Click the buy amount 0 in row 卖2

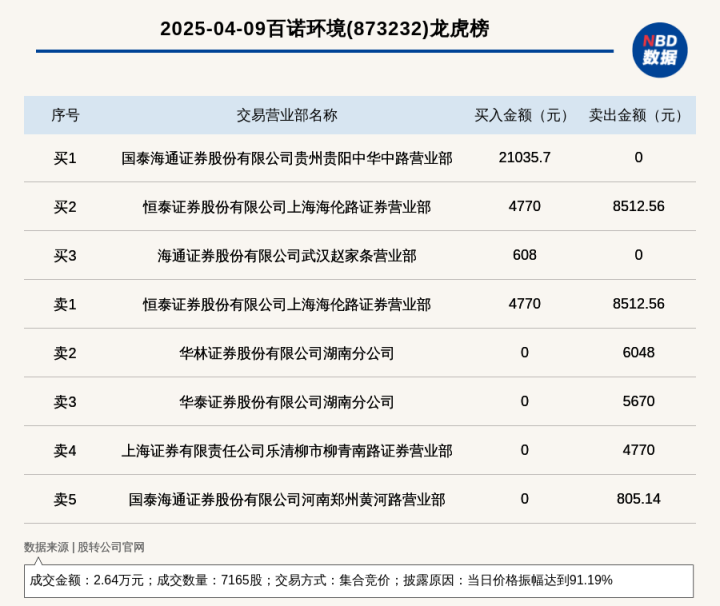pyautogui.click(x=525, y=352)
